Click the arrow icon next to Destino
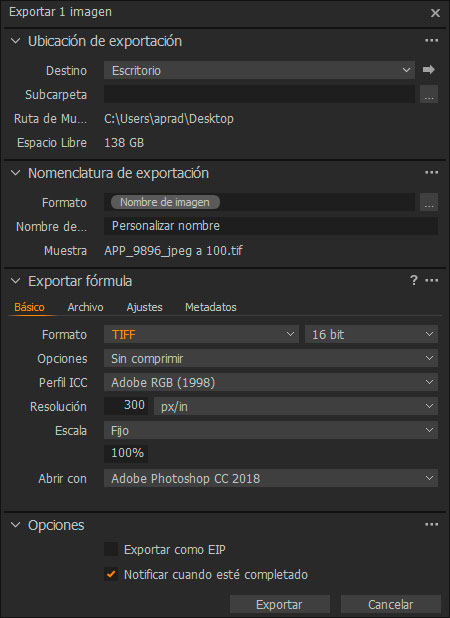This screenshot has height=618, width=450. tap(429, 70)
